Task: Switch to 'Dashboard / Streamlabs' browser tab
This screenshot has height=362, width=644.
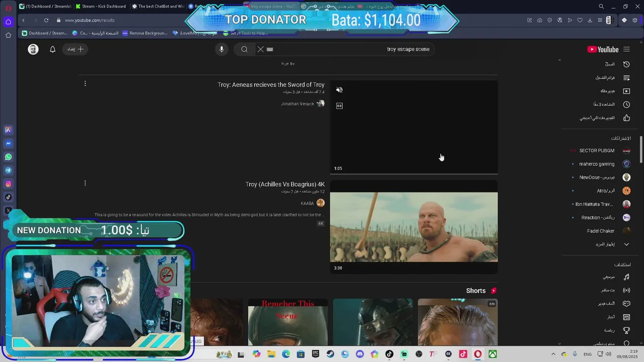Action: pos(45,7)
